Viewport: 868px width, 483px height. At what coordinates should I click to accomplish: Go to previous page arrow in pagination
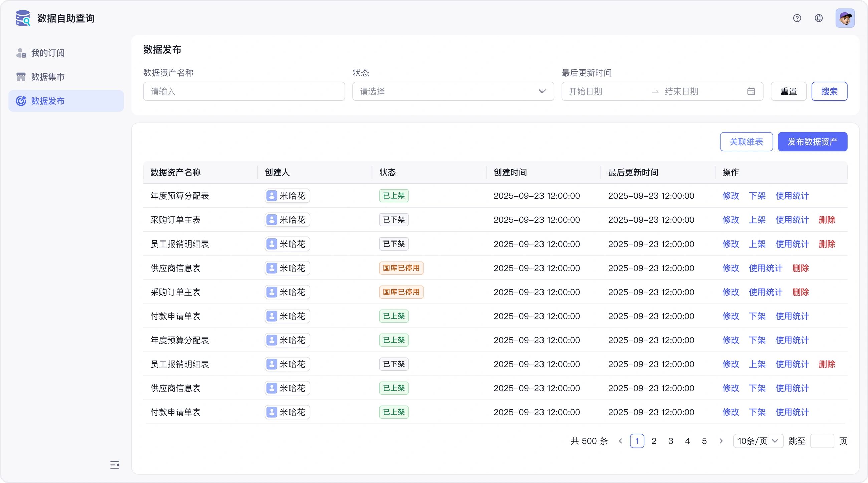[x=620, y=441]
